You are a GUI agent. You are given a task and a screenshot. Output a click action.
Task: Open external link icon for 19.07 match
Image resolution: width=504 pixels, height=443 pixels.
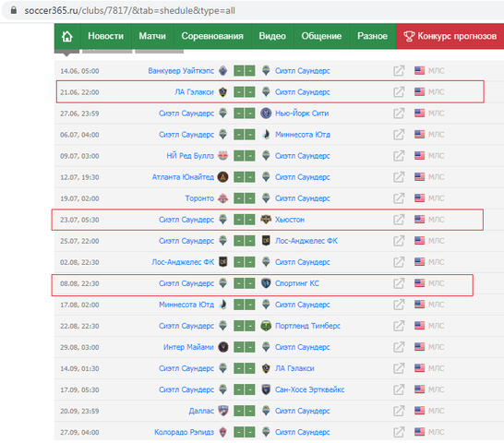[x=399, y=198]
